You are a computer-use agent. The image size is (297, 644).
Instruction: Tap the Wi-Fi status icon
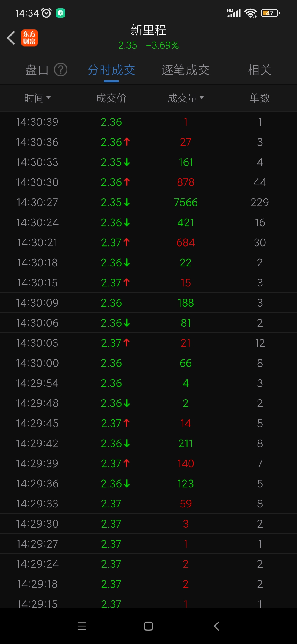coord(251,13)
